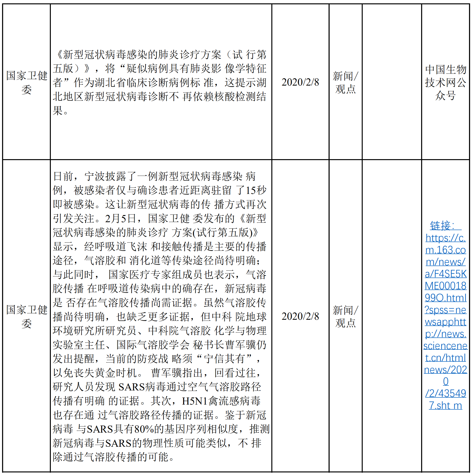Image resolution: width=472 pixels, height=476 pixels.
Task: Click second row date 2020/2/8
Action: [x=300, y=316]
